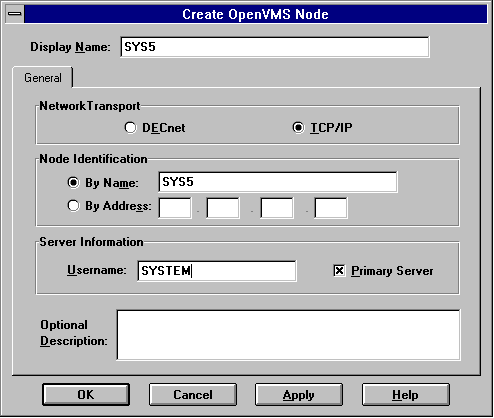
Task: Cancel the Create OpenVMS Node dialog
Action: 193,395
